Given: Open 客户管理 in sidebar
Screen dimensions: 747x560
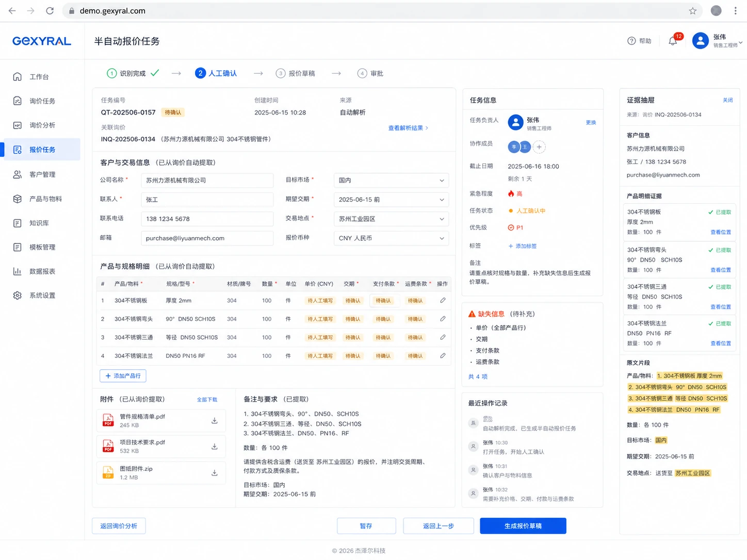Looking at the screenshot, I should tap(42, 174).
